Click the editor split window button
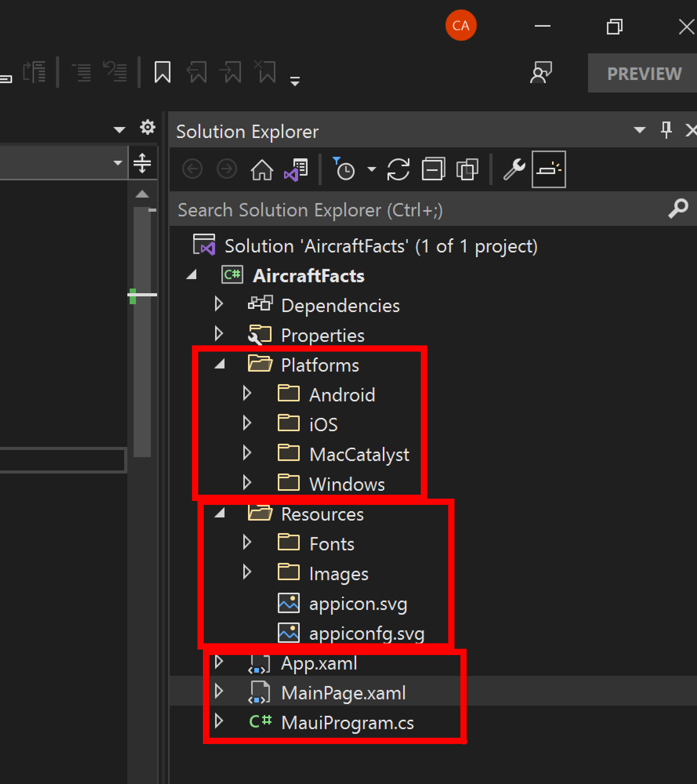Screen dimensions: 697x784 pos(142,163)
